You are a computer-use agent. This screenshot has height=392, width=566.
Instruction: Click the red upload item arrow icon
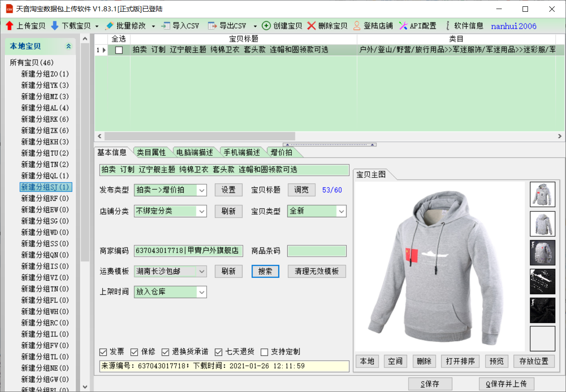[x=10, y=26]
